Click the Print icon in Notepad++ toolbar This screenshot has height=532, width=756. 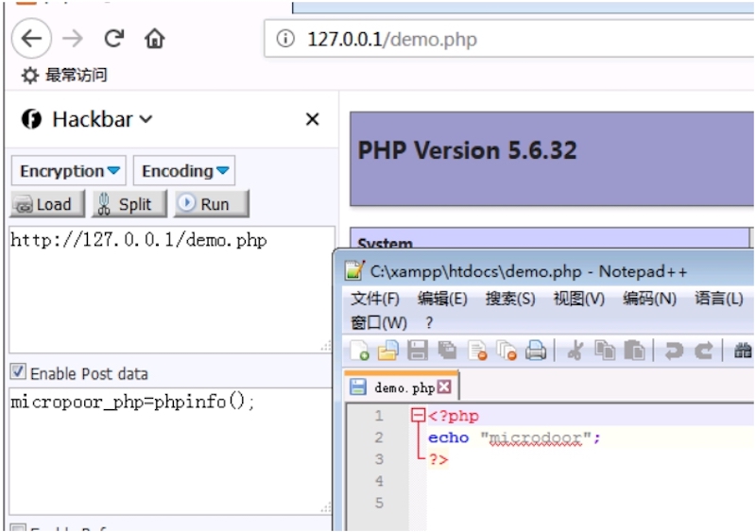(x=536, y=352)
